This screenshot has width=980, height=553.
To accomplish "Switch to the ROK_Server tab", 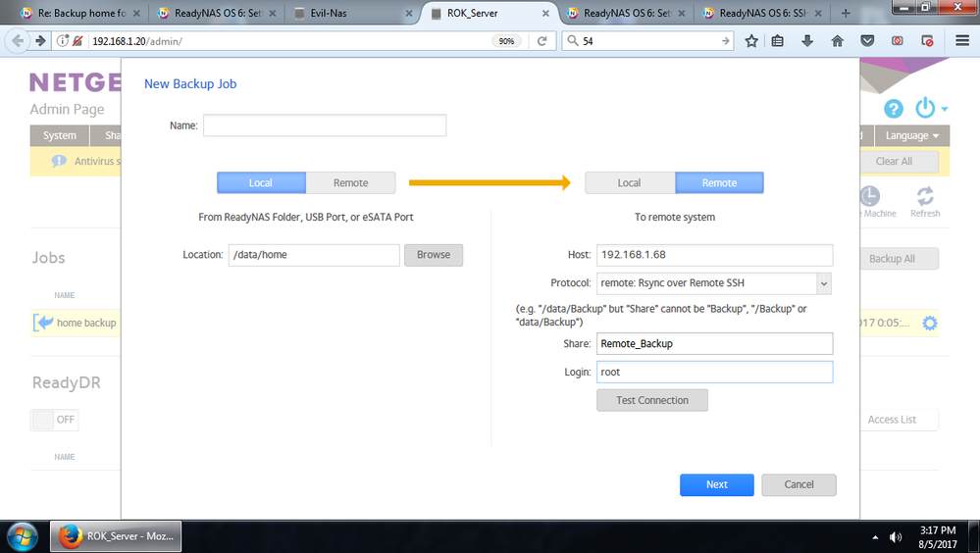I will (x=490, y=13).
